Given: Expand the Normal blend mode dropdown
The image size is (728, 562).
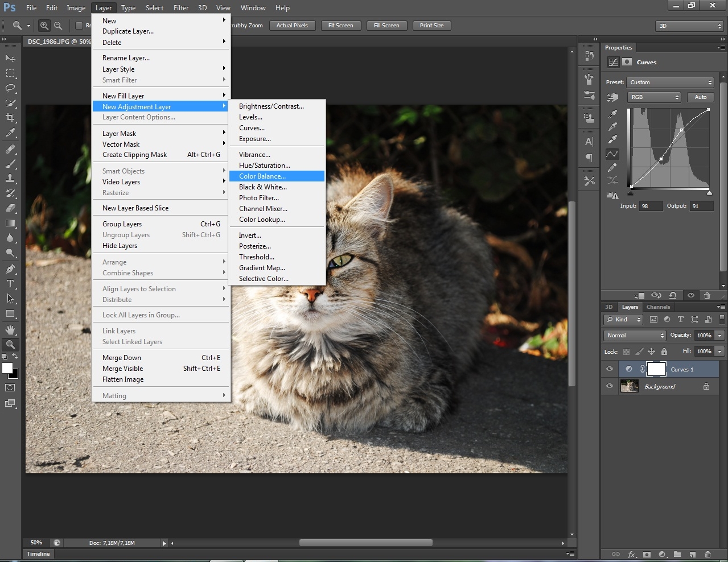Looking at the screenshot, I should (x=635, y=336).
